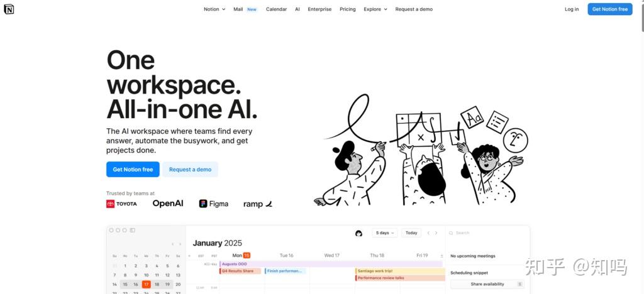Go to next month in mini calendar
The image size is (644, 294).
tap(180, 244)
